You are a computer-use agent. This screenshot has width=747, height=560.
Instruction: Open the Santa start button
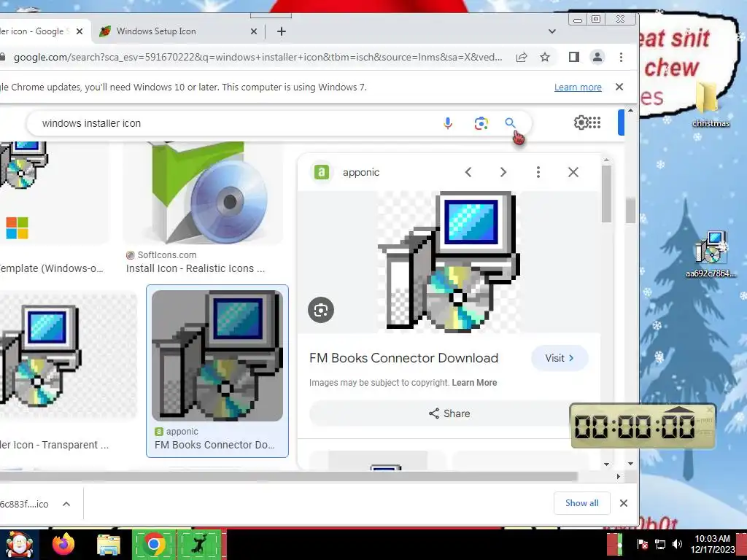click(x=19, y=544)
